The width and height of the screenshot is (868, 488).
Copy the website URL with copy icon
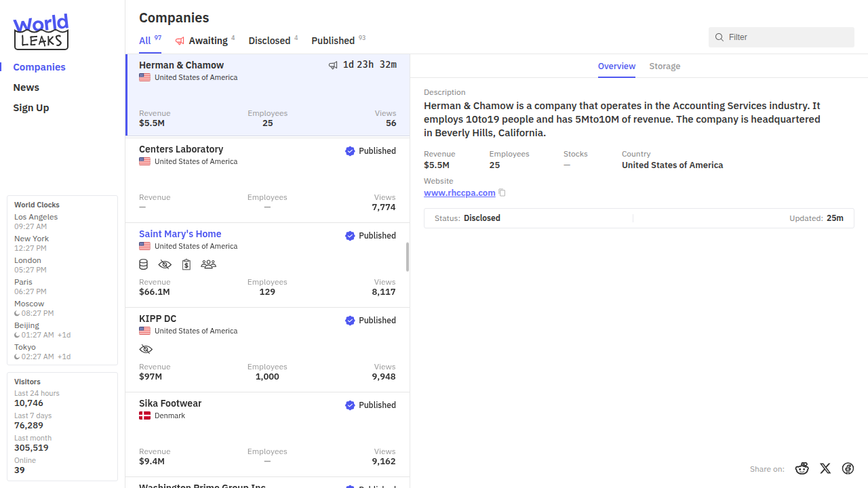click(502, 193)
